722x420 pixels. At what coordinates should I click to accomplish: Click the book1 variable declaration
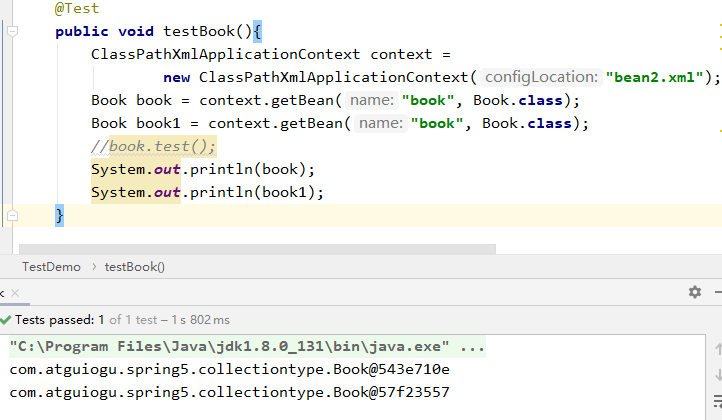pyautogui.click(x=158, y=123)
